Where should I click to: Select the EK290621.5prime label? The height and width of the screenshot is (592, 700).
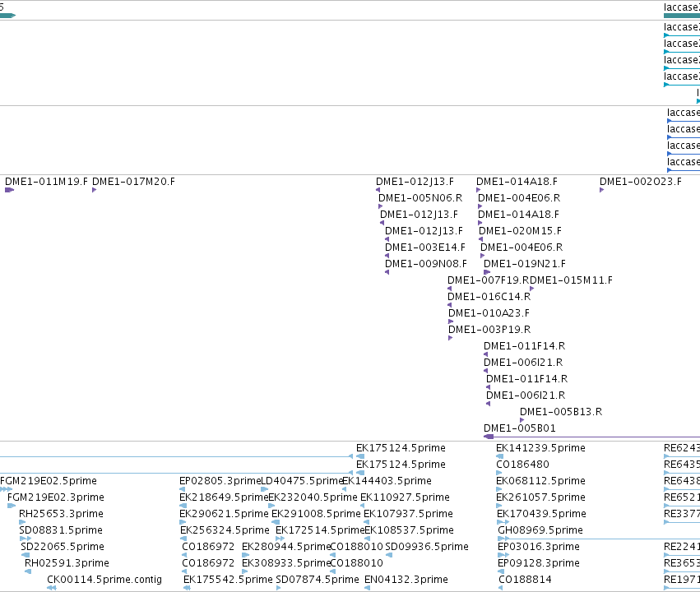(x=224, y=514)
